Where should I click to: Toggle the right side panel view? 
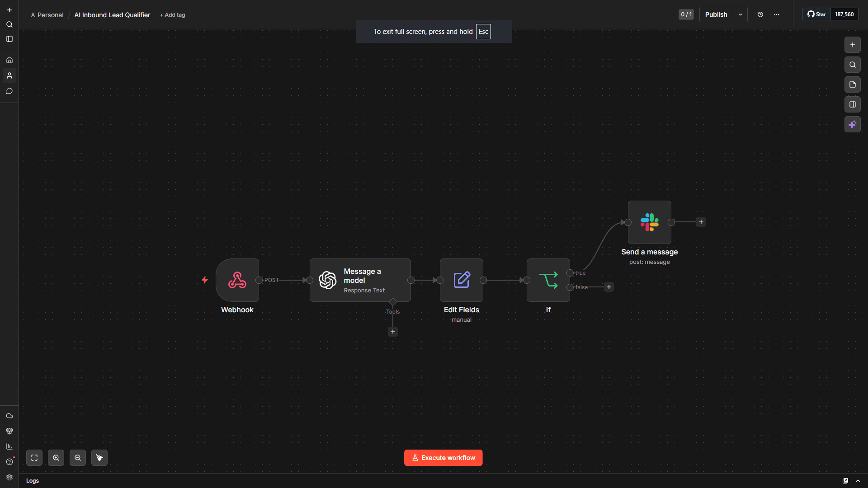tap(852, 104)
